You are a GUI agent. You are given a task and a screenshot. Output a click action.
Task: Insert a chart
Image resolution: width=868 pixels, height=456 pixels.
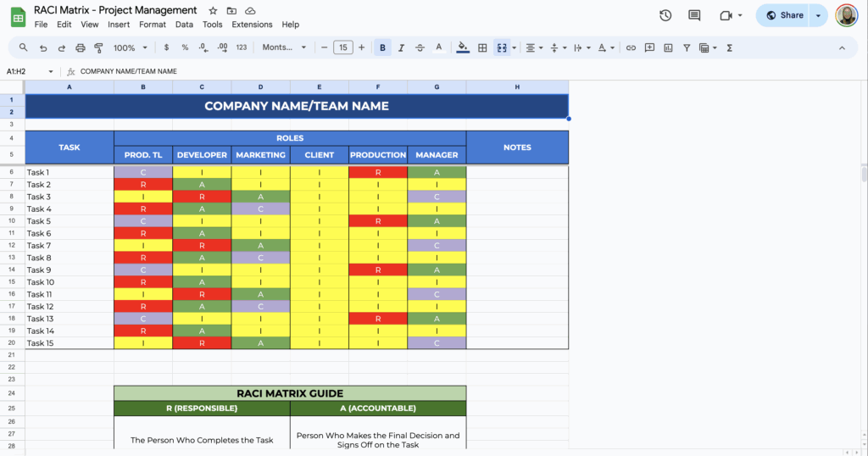[x=668, y=48]
